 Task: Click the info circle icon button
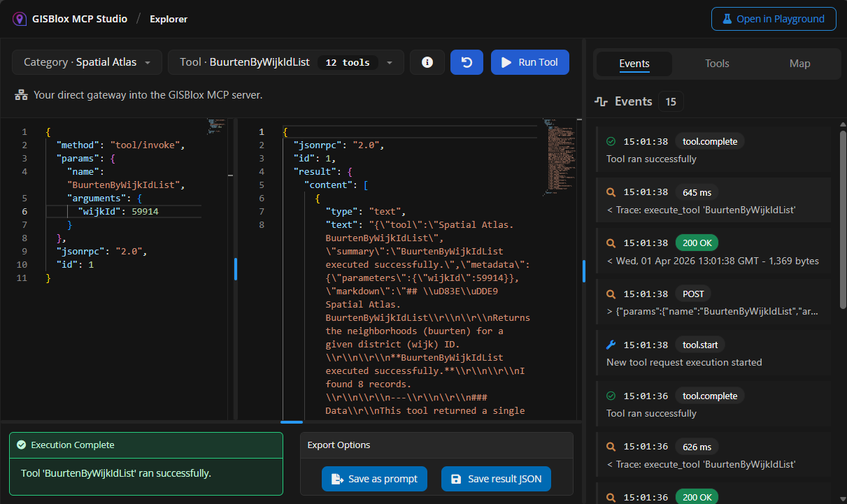point(427,62)
